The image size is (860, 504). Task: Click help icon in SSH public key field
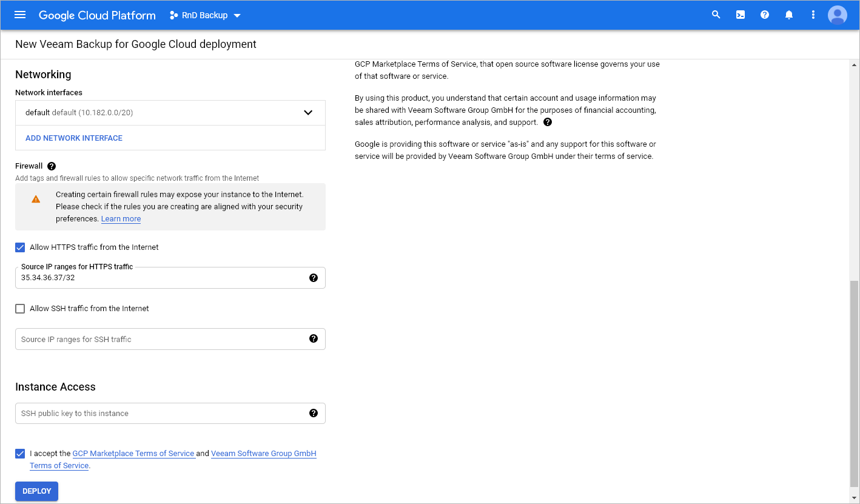(x=314, y=413)
